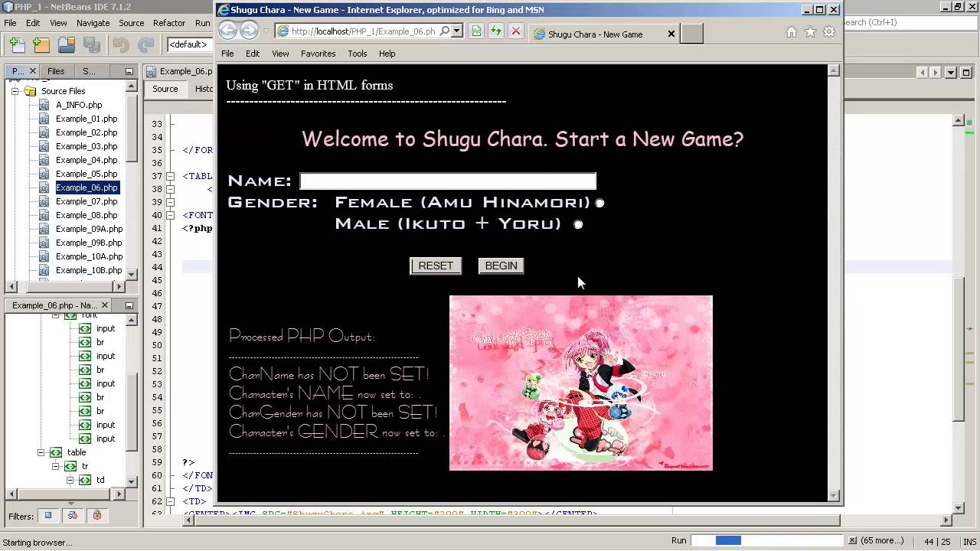Click the Shugu Chara artwork image

581,383
